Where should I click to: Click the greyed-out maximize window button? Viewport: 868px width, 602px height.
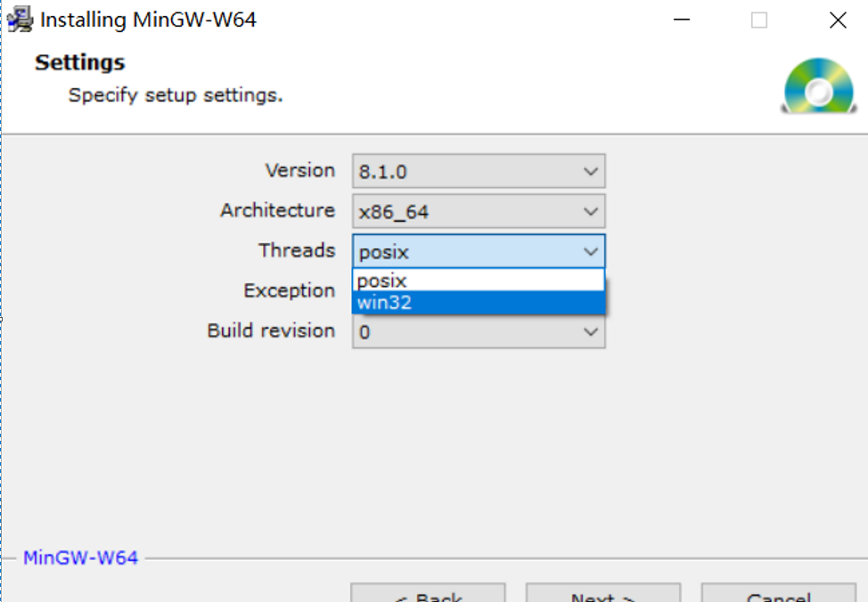click(758, 20)
